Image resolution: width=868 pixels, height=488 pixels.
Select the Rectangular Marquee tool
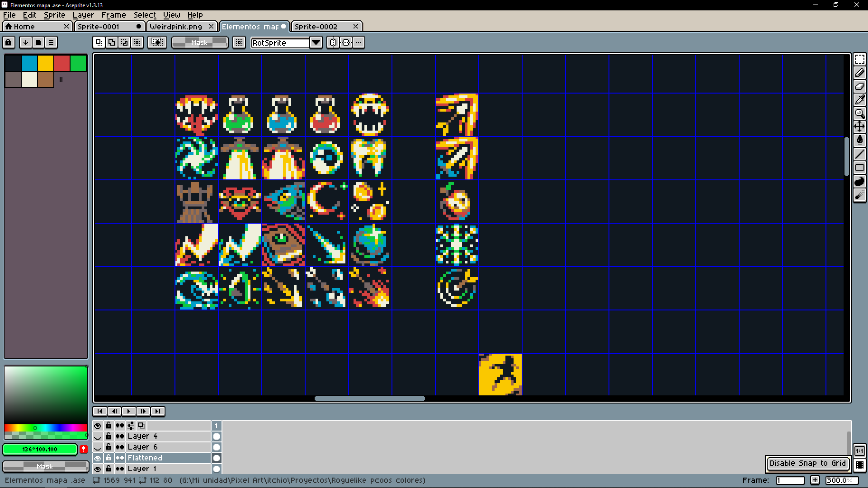pyautogui.click(x=859, y=59)
